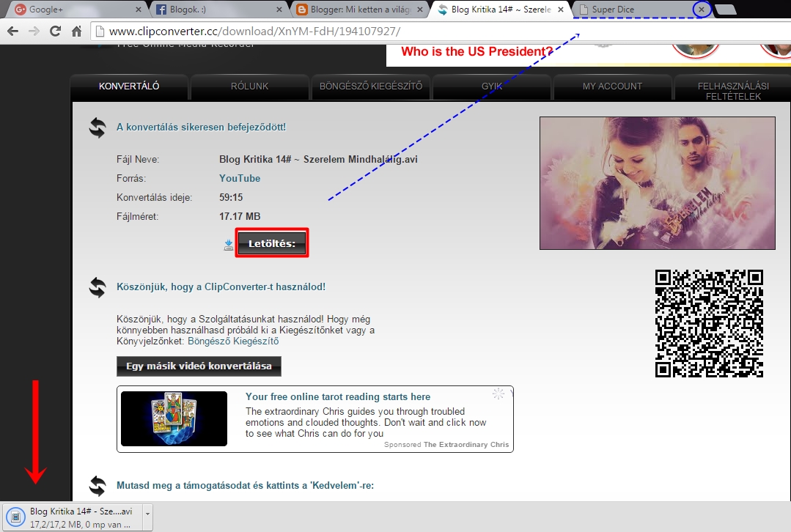Open the BÖNGÉSZŐ KIEGÉSZÍTŐ menu tab
Image resolution: width=791 pixels, height=532 pixels.
pyautogui.click(x=371, y=86)
